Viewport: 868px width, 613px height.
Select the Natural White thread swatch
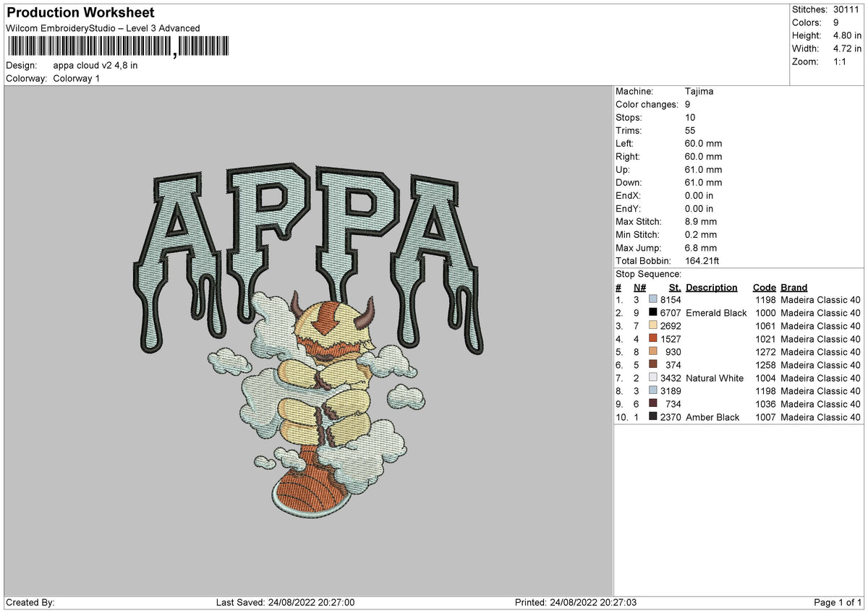652,378
